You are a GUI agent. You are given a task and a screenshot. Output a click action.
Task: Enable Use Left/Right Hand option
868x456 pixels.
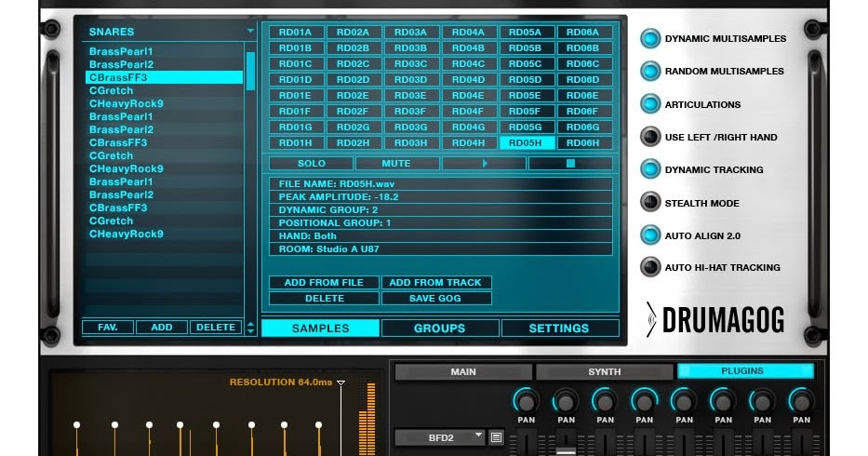pyautogui.click(x=650, y=136)
